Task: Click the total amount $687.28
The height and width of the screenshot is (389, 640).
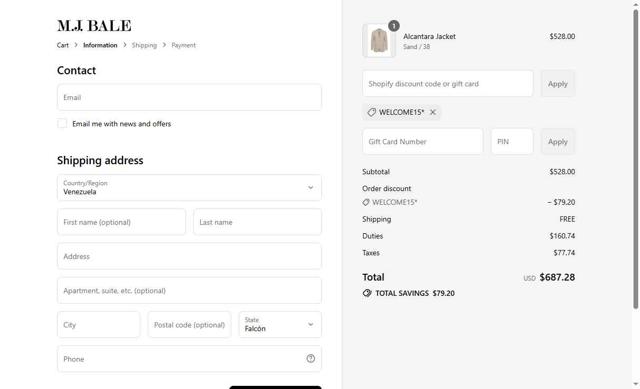Action: click(557, 277)
